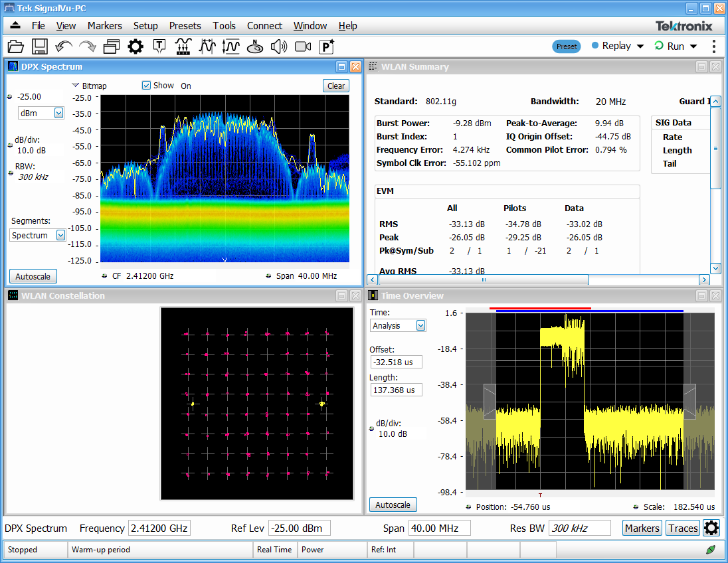Click the Trigger (T) toolbar icon
Image resolution: width=728 pixels, height=563 pixels.
pos(159,46)
